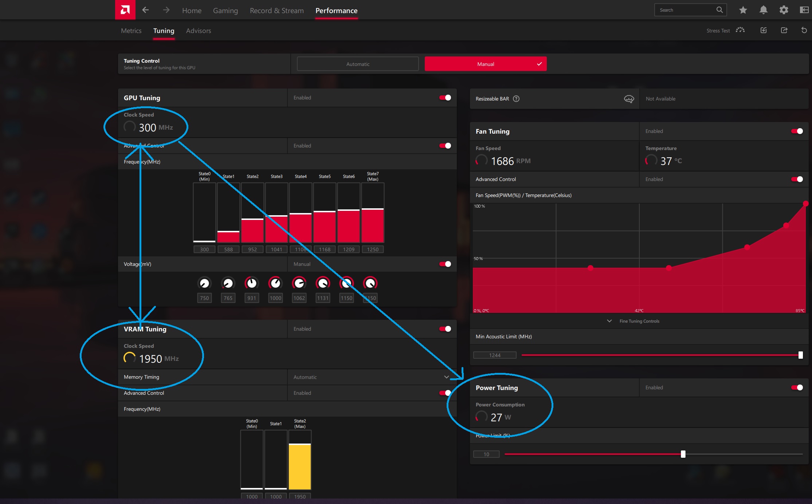
Task: Click the share/export profile icon
Action: 784,30
